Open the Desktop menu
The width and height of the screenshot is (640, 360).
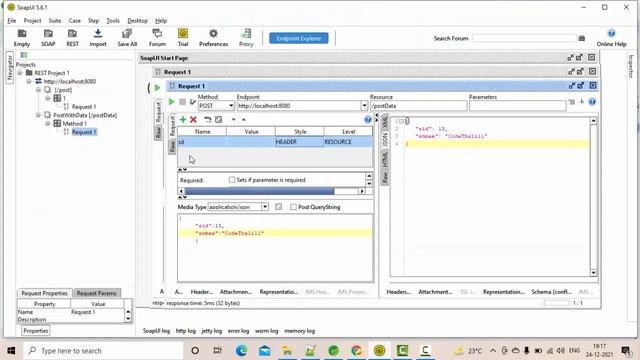point(138,20)
